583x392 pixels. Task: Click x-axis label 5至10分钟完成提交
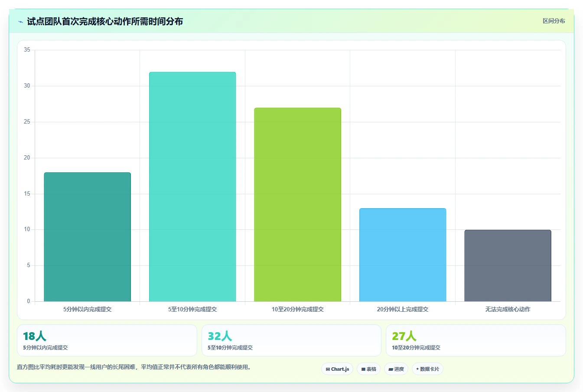192,309
